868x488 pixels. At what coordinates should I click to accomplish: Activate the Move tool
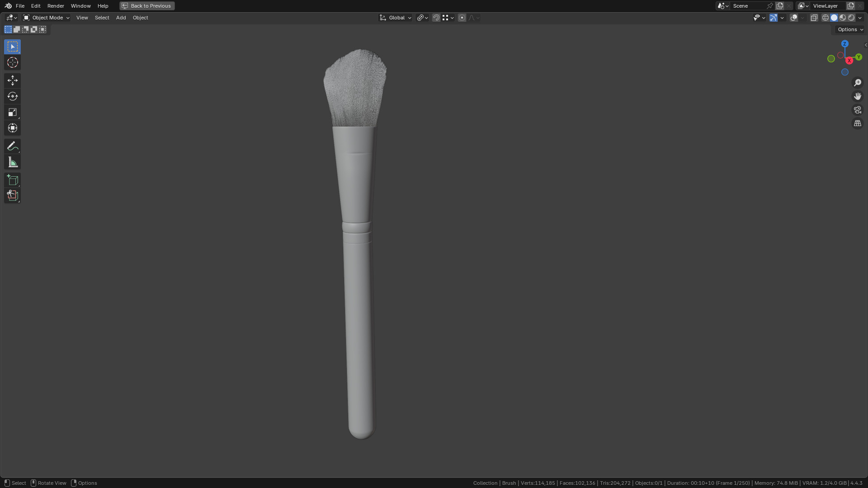(12, 80)
